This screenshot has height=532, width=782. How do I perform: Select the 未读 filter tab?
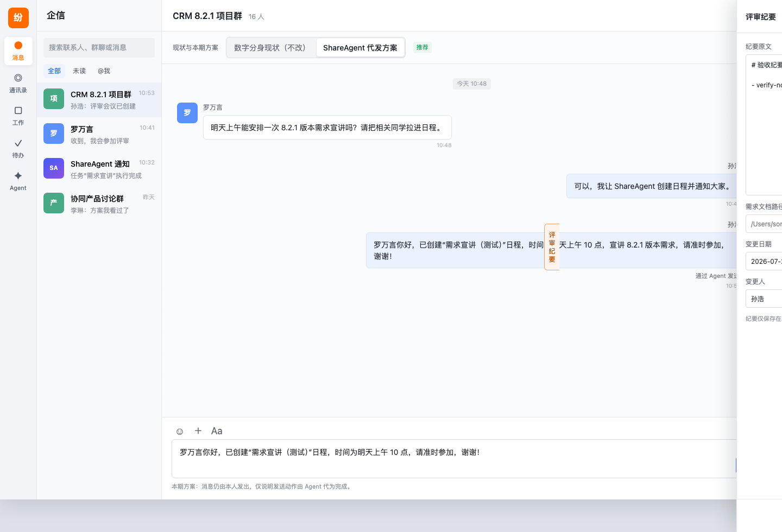(x=79, y=71)
